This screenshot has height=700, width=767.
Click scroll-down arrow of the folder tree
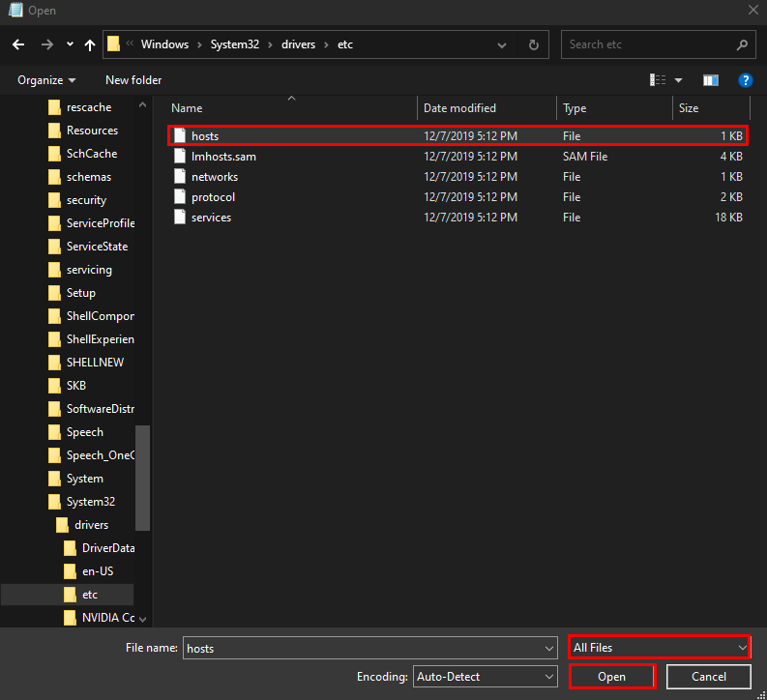point(142,620)
